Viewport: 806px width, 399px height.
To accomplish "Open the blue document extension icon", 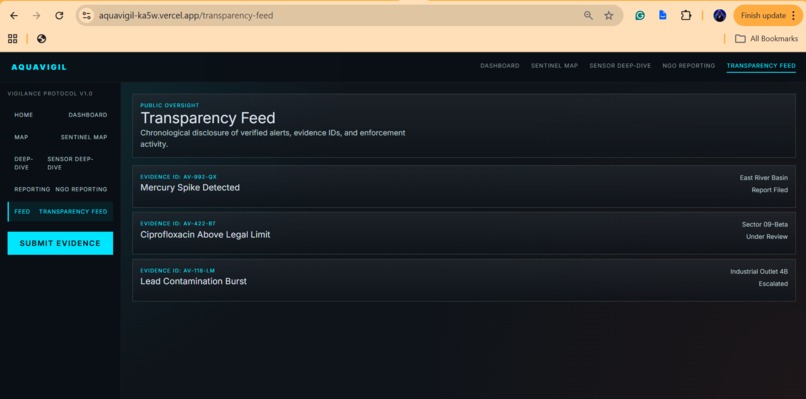I will coord(663,15).
